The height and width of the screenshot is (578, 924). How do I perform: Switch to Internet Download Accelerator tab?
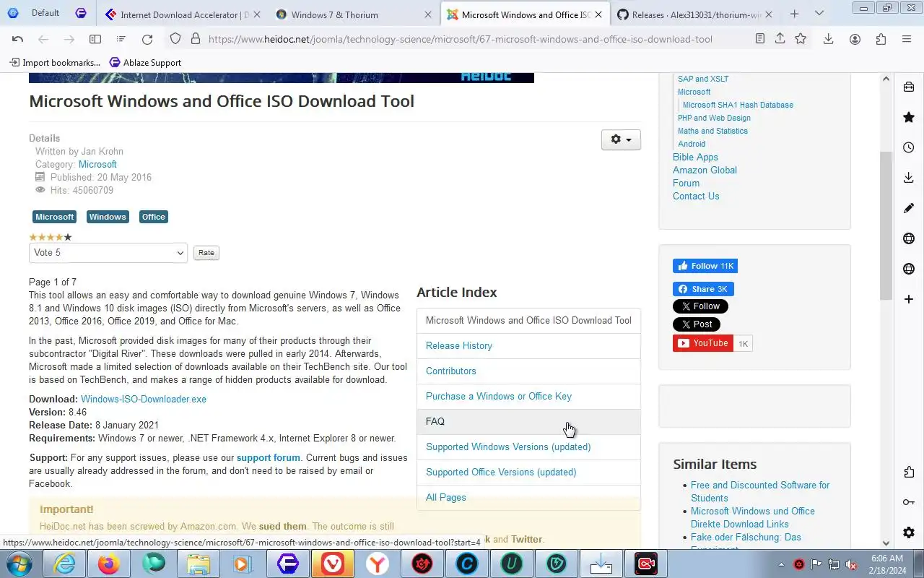(182, 14)
